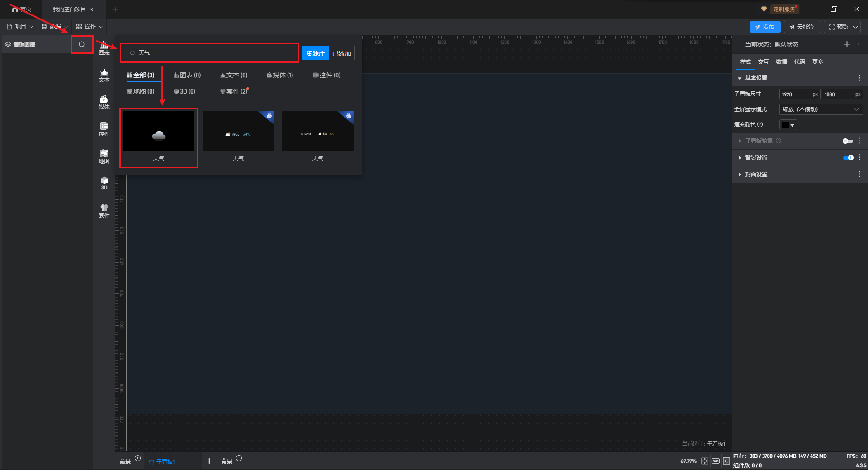This screenshot has height=470, width=868.
Task: Open 封面设置 more options menu
Action: [859, 174]
